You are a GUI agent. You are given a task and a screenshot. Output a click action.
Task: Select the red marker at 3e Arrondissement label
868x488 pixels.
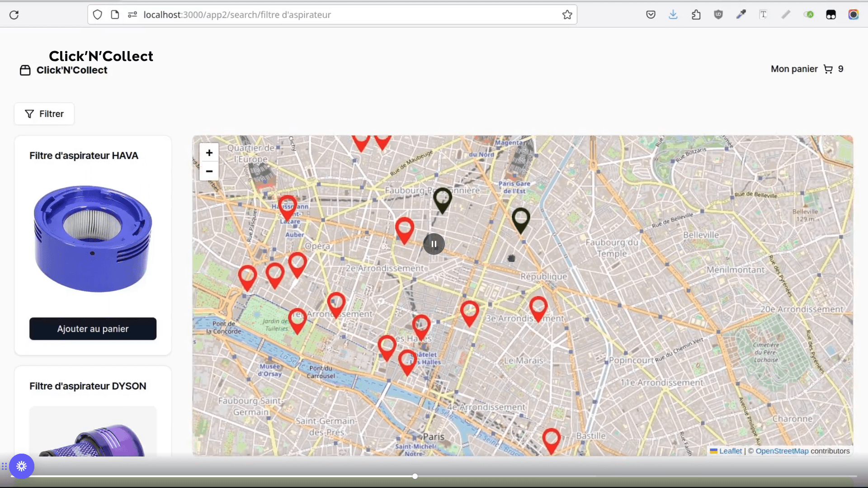(538, 310)
